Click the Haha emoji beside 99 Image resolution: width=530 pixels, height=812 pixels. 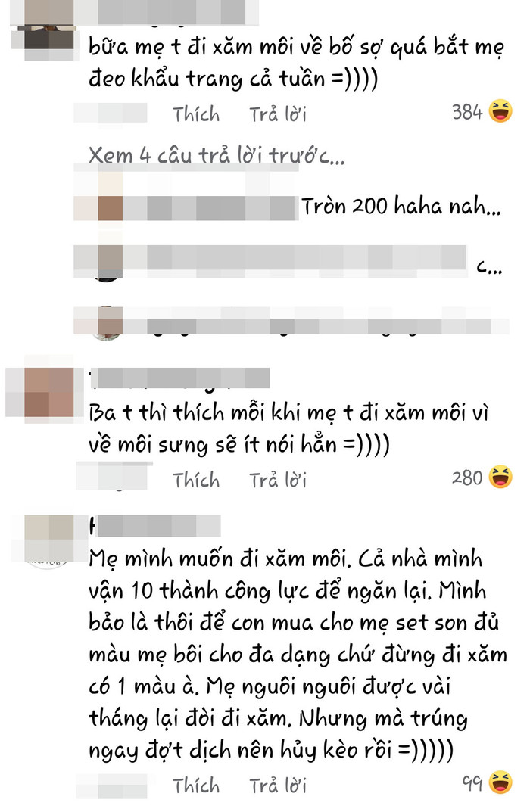tap(500, 782)
